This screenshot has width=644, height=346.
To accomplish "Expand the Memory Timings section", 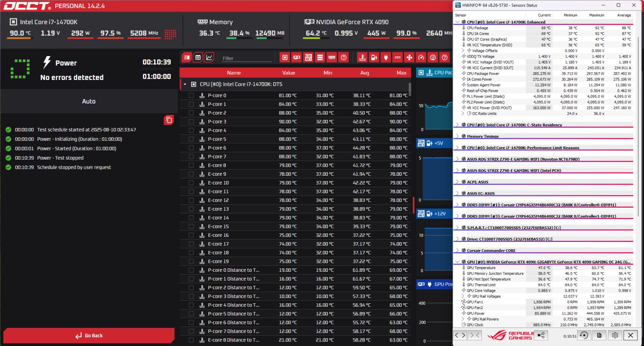I will (x=457, y=136).
